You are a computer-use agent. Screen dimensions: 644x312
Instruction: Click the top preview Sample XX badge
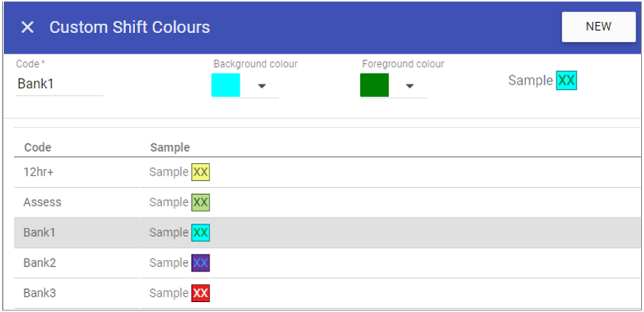click(566, 80)
